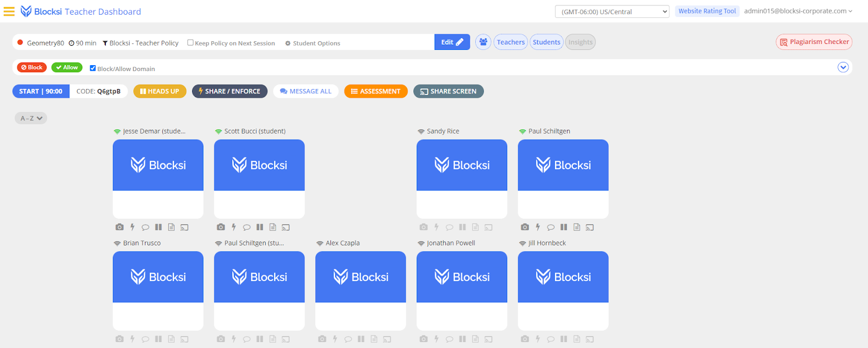This screenshot has width=868, height=348.
Task: Click the Geometry80 class name
Action: point(46,43)
